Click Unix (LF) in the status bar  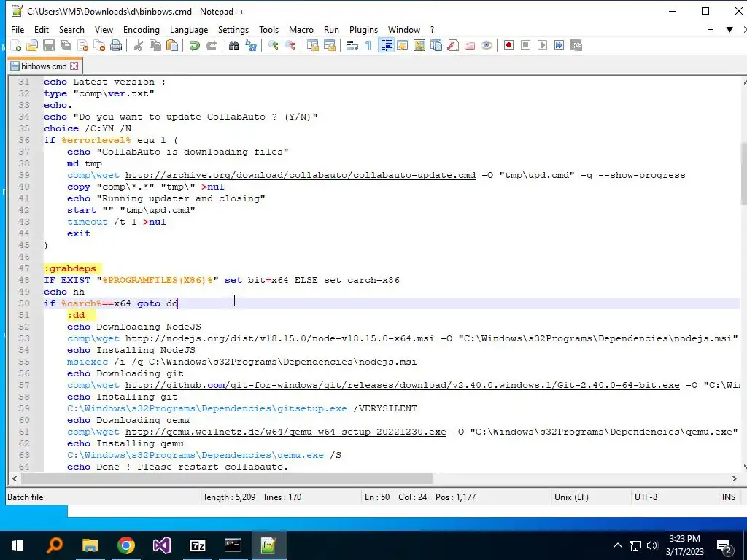(571, 497)
